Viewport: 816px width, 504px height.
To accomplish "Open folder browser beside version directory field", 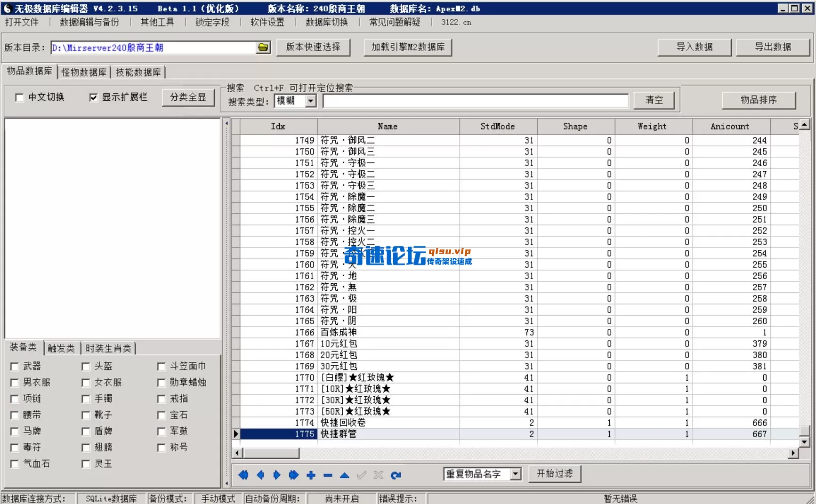I will (264, 48).
